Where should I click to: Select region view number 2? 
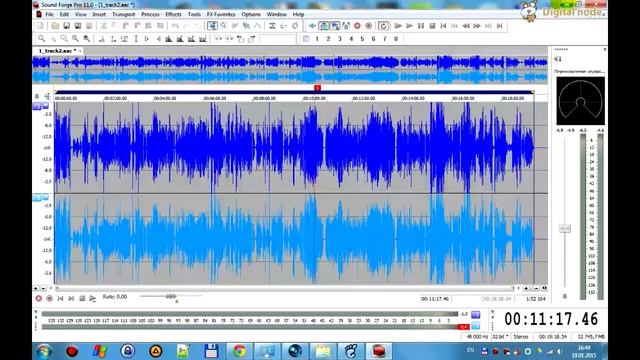(328, 39)
